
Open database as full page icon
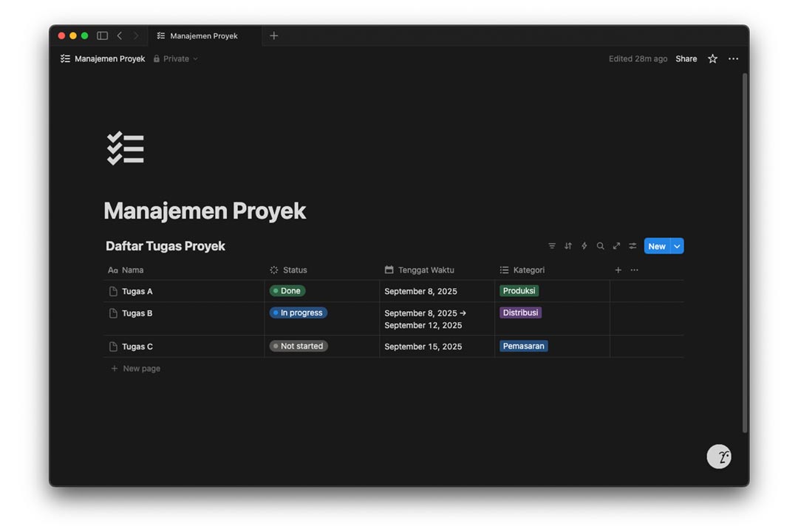pyautogui.click(x=616, y=246)
